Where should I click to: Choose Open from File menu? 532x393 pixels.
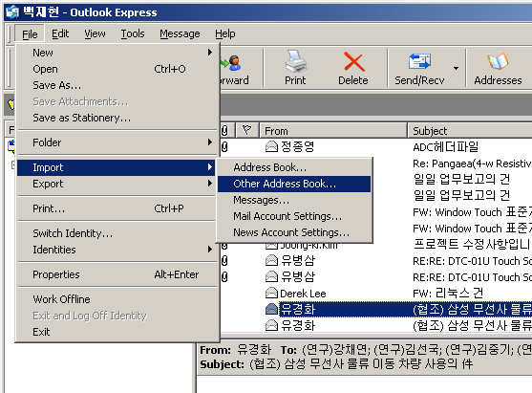click(116, 69)
